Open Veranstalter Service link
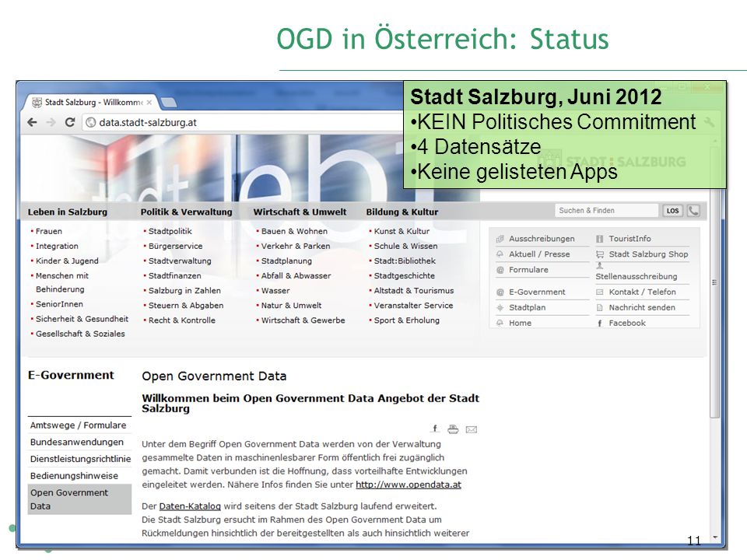Screen dimensions: 747x560 (x=413, y=306)
